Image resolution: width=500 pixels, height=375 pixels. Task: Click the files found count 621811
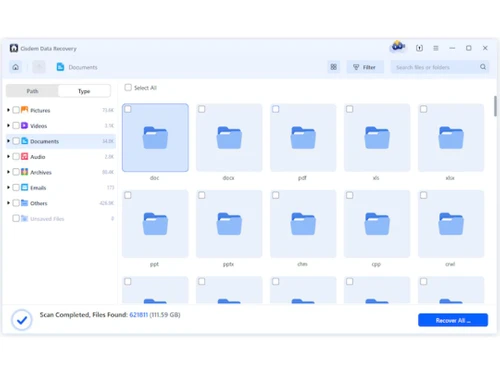[138, 315]
